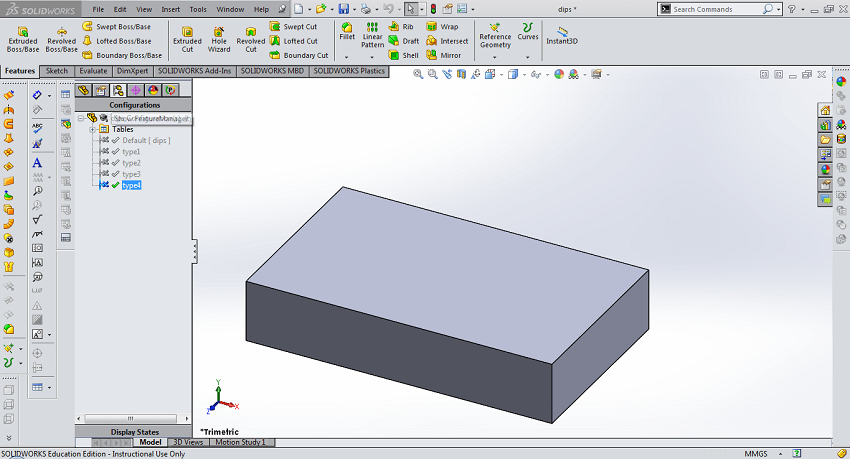Click the Draft feature button
Screen dimensions: 850x459
[403, 41]
